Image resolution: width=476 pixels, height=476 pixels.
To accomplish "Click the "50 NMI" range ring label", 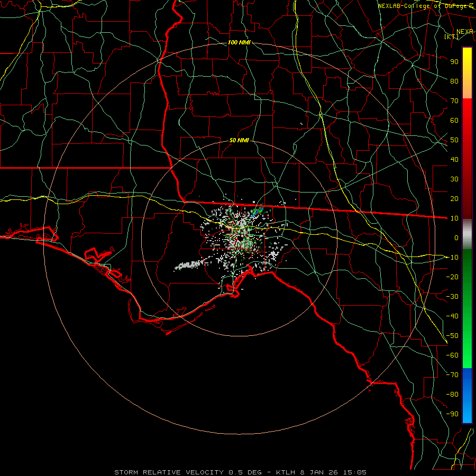I will [x=239, y=140].
